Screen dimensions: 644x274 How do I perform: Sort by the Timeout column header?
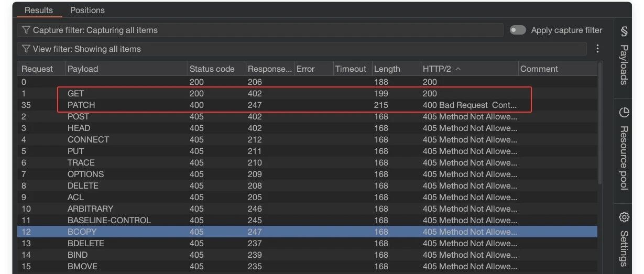(352, 69)
